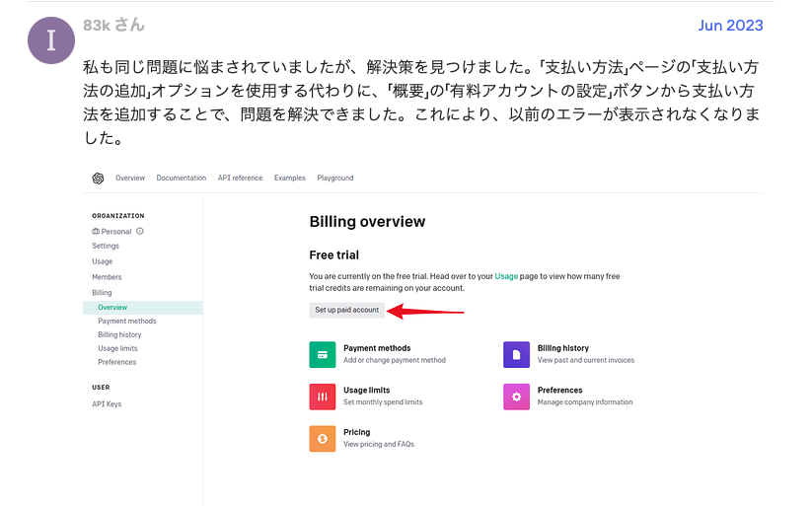Open the Overview top navigation item

pos(130,179)
